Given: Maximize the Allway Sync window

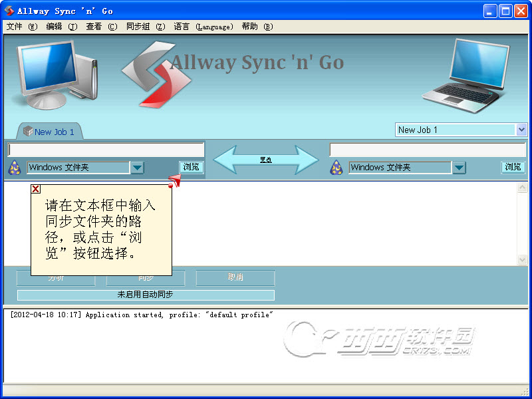Looking at the screenshot, I should click(x=505, y=11).
